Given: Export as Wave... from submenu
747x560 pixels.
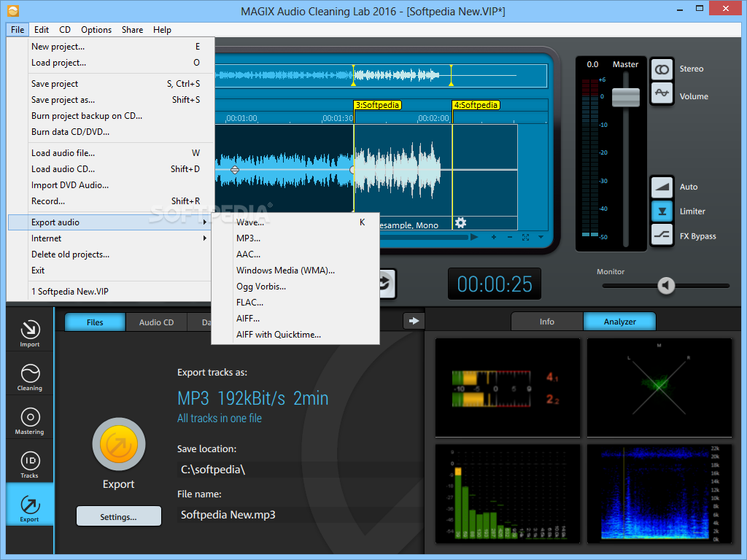Looking at the screenshot, I should (295, 222).
